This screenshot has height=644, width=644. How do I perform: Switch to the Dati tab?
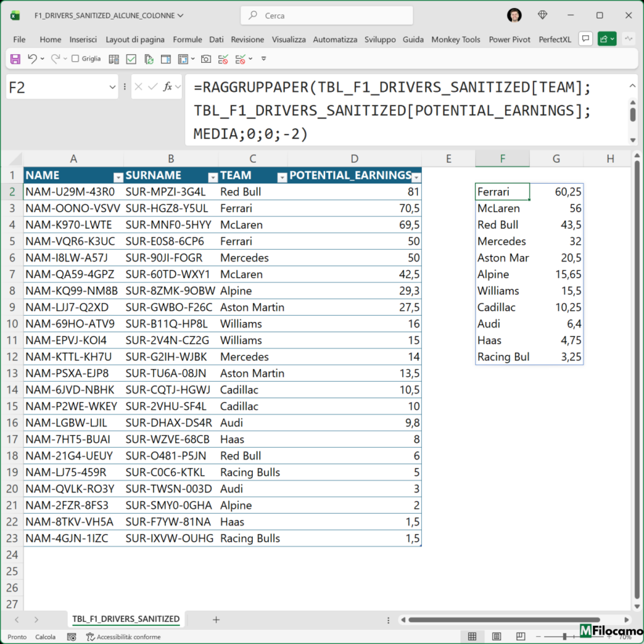pos(216,40)
